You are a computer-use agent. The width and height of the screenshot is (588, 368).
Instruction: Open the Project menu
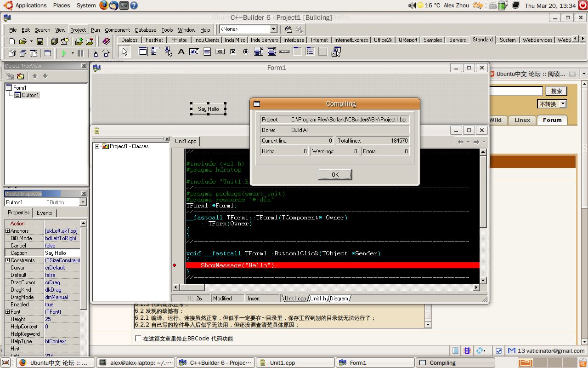tap(78, 30)
